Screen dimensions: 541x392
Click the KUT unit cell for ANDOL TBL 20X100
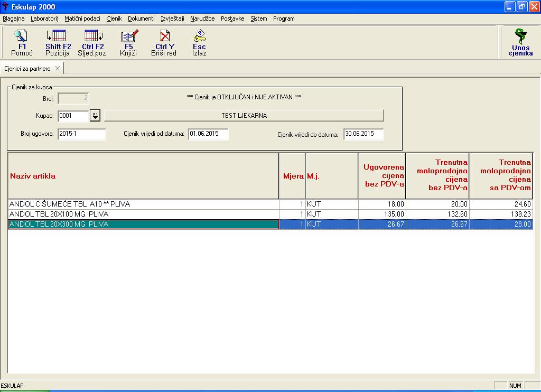pos(332,214)
